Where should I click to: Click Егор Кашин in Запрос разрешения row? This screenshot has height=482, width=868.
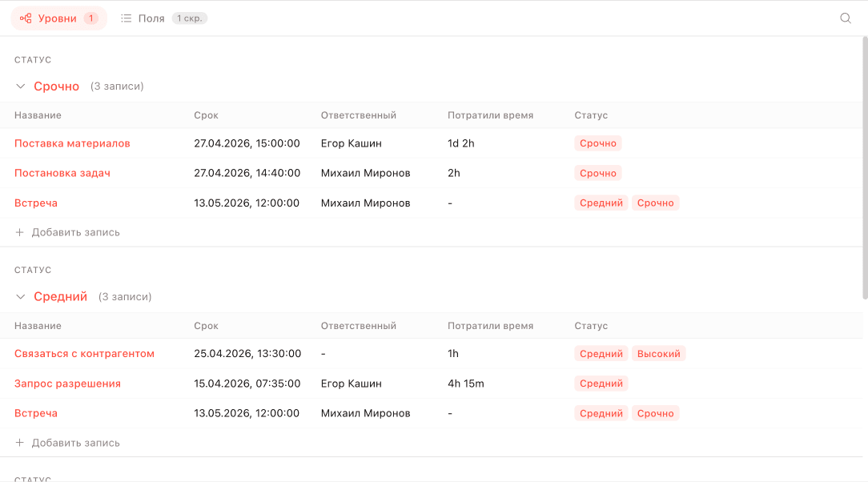tap(351, 384)
